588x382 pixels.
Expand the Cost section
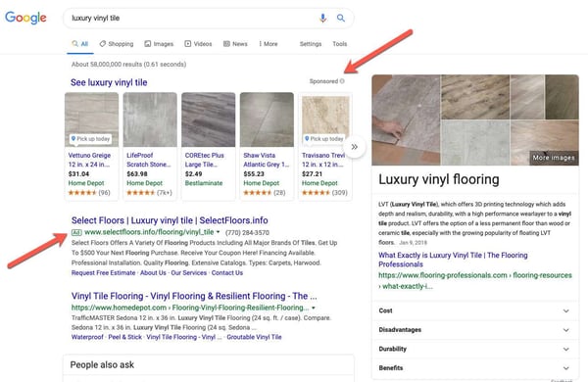[x=475, y=310]
